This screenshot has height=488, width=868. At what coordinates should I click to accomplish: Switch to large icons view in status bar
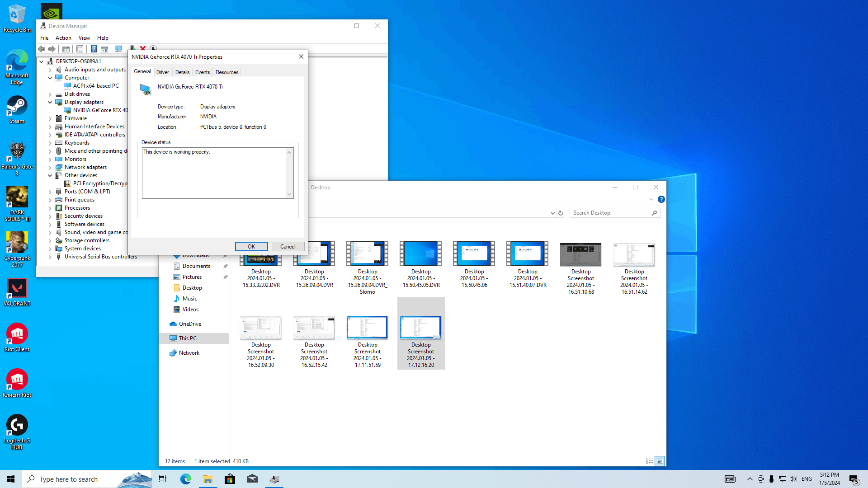[x=660, y=461]
